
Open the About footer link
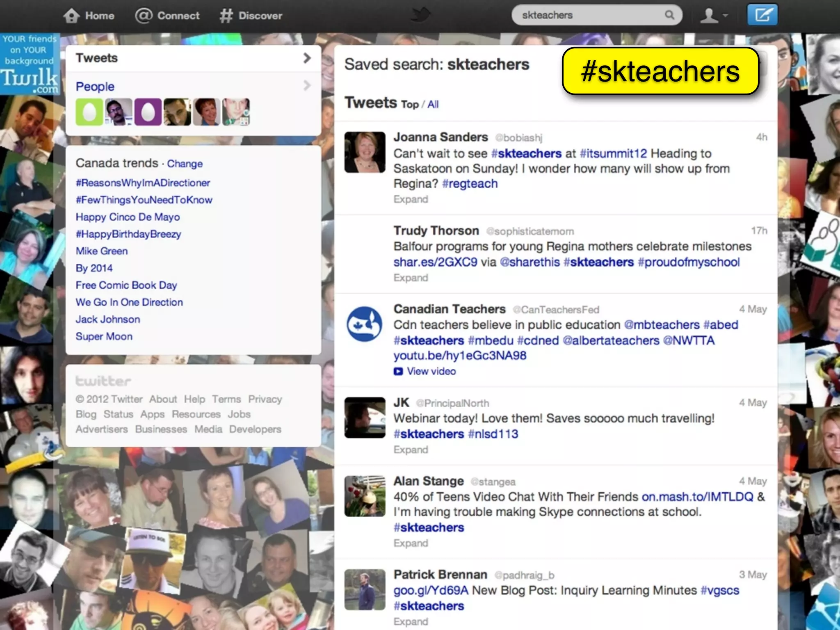pyautogui.click(x=163, y=399)
